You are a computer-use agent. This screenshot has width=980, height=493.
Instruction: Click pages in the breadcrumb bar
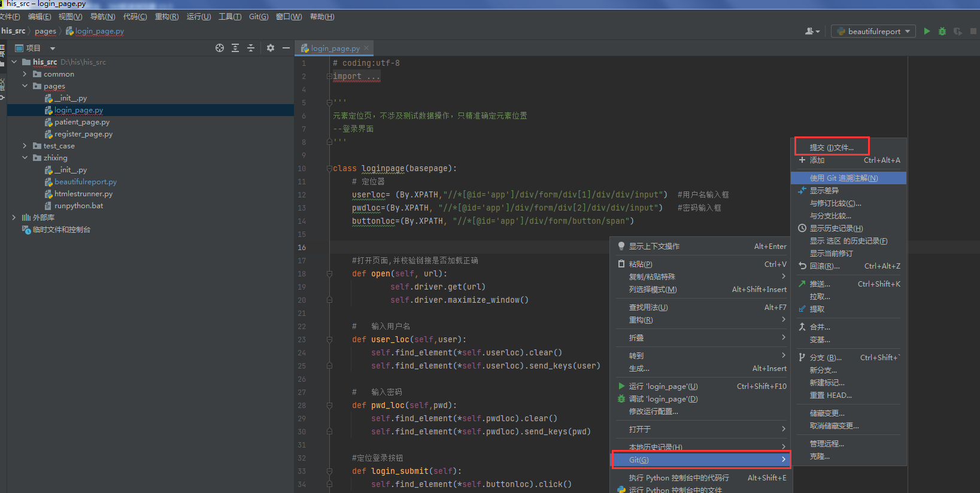(x=45, y=31)
